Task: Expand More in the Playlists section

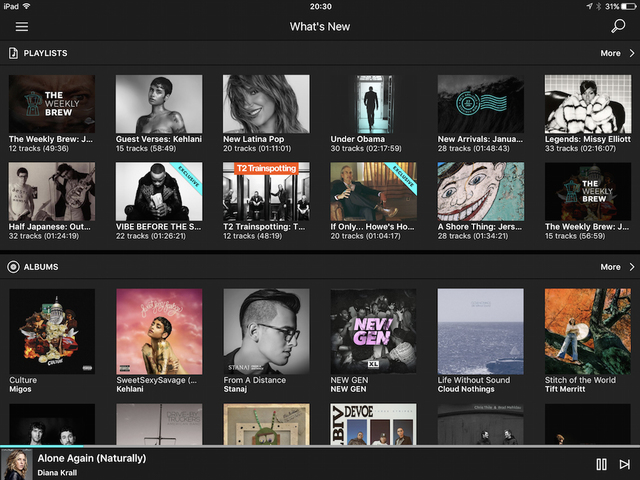Action: tap(615, 53)
